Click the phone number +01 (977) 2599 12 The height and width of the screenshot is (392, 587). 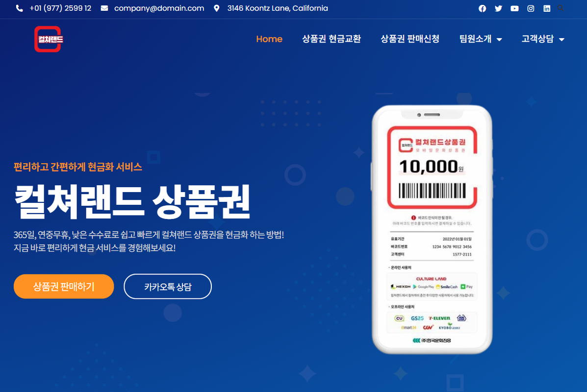60,8
